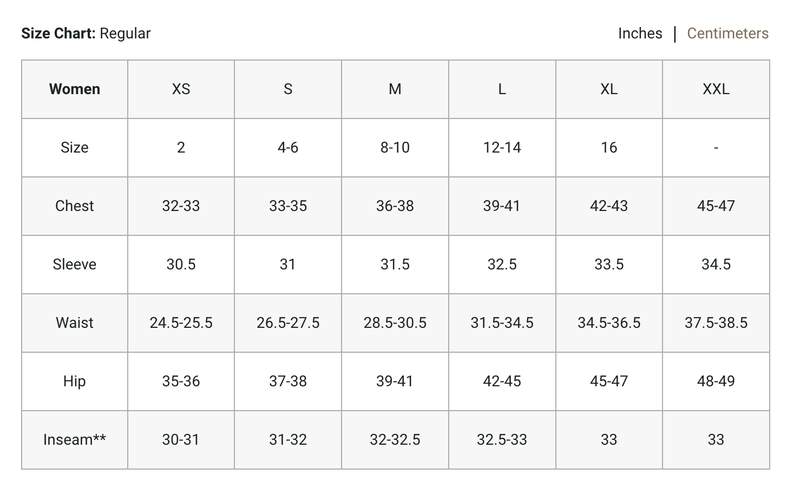Click the XS size column header
This screenshot has width=800, height=488.
pyautogui.click(x=181, y=89)
